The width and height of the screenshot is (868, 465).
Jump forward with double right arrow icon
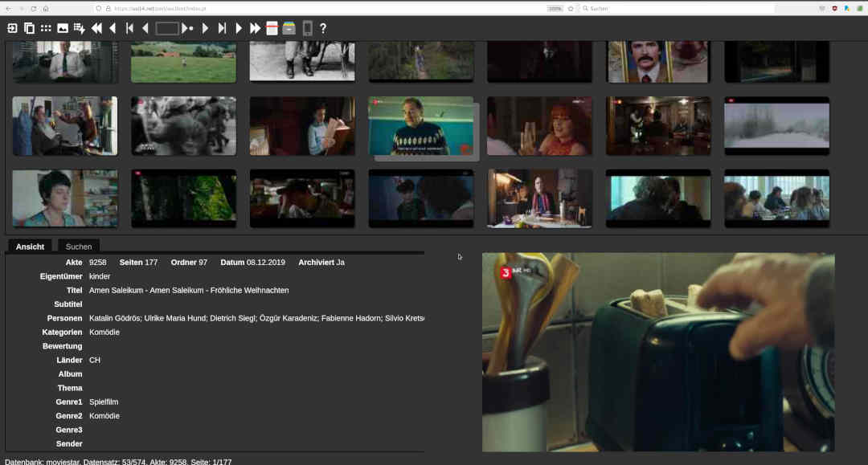point(256,28)
